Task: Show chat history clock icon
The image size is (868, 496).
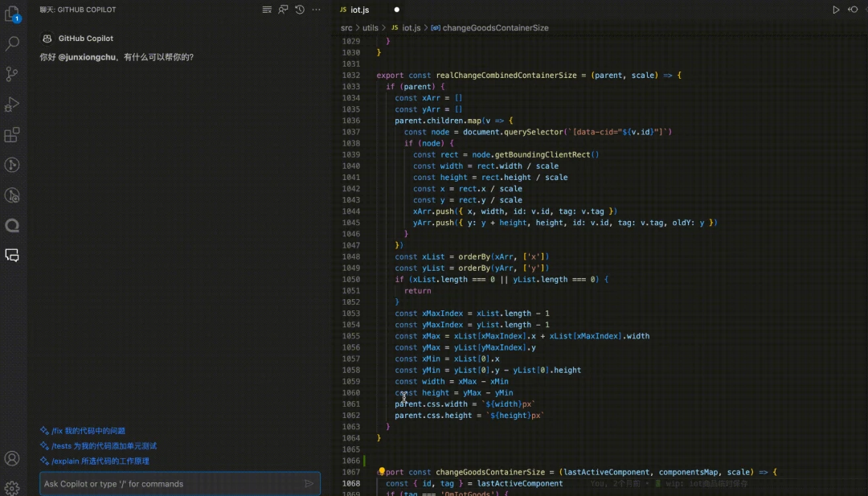Action: tap(300, 10)
